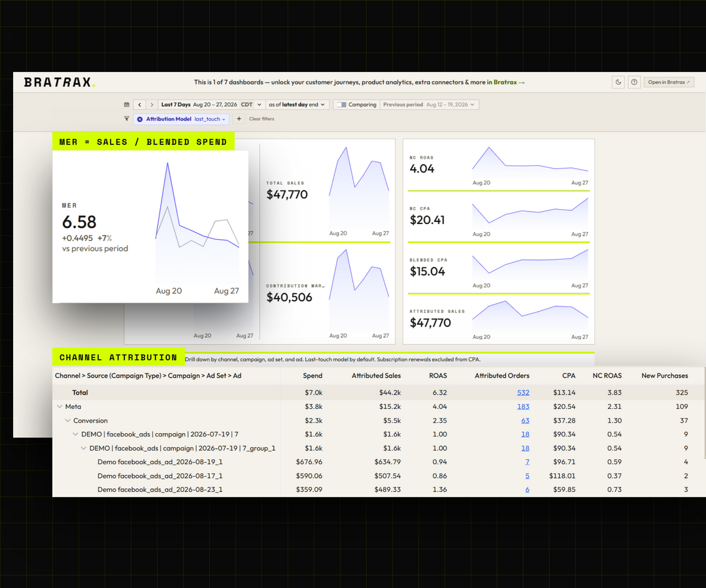Collapse the 7_group_1 ad set row
This screenshot has width=706, height=588.
pos(84,448)
